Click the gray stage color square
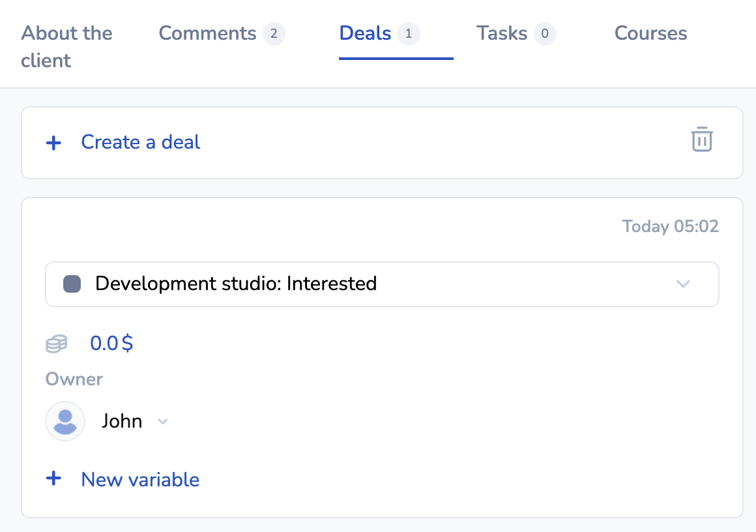756x532 pixels. click(72, 284)
